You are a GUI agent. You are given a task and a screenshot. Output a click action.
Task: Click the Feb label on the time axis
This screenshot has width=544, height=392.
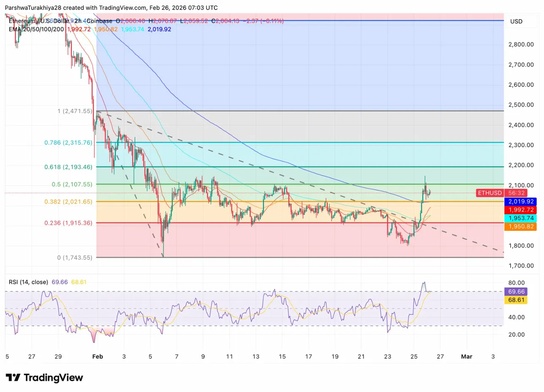98,357
